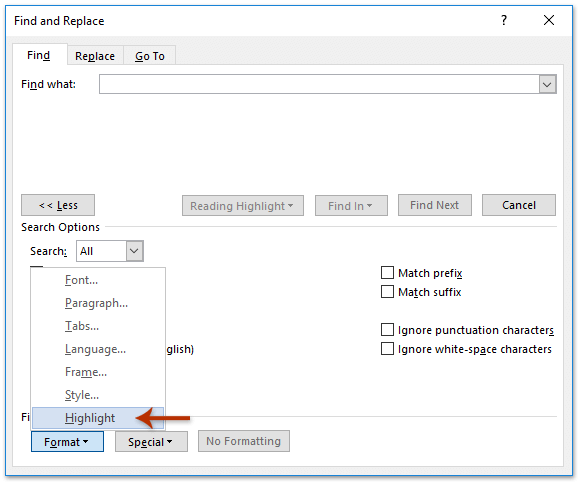Image resolution: width=580 pixels, height=484 pixels.
Task: Click the Cancel button
Action: point(519,205)
